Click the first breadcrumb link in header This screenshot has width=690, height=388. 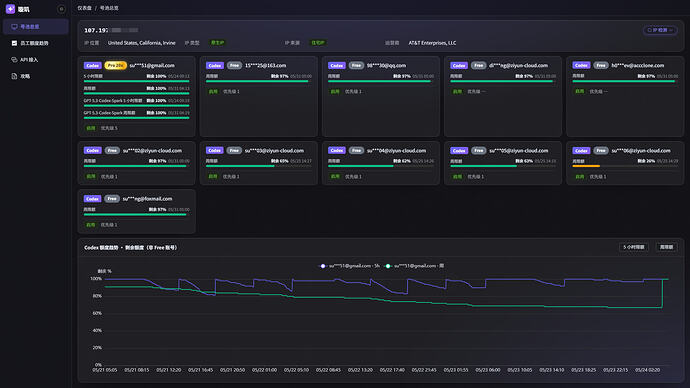pos(84,8)
